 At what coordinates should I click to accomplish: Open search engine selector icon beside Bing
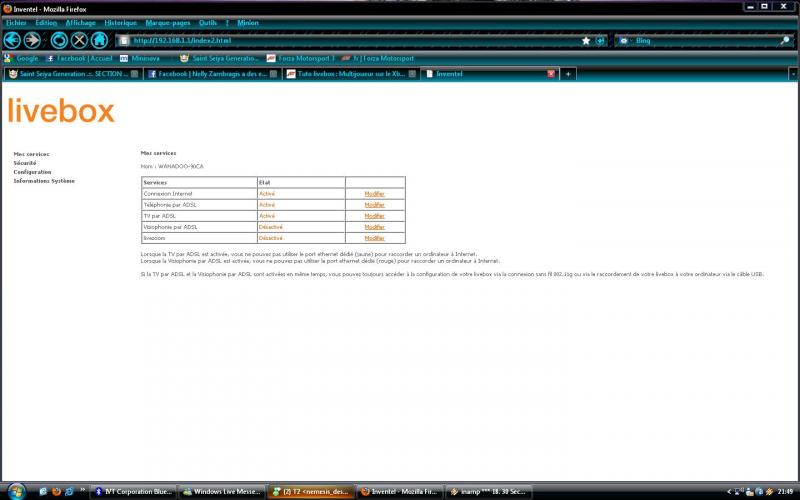point(625,41)
